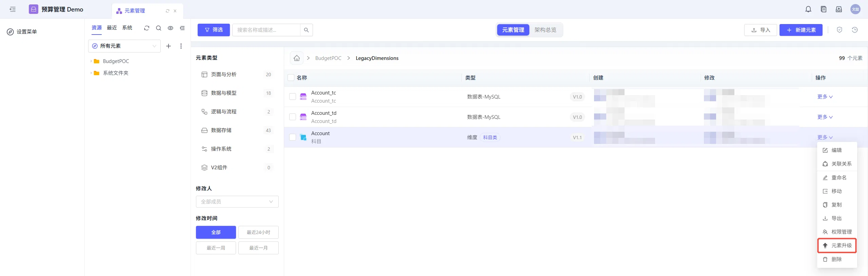Choose 元素升级 from context menu
This screenshot has height=276, width=868.
pyautogui.click(x=837, y=246)
